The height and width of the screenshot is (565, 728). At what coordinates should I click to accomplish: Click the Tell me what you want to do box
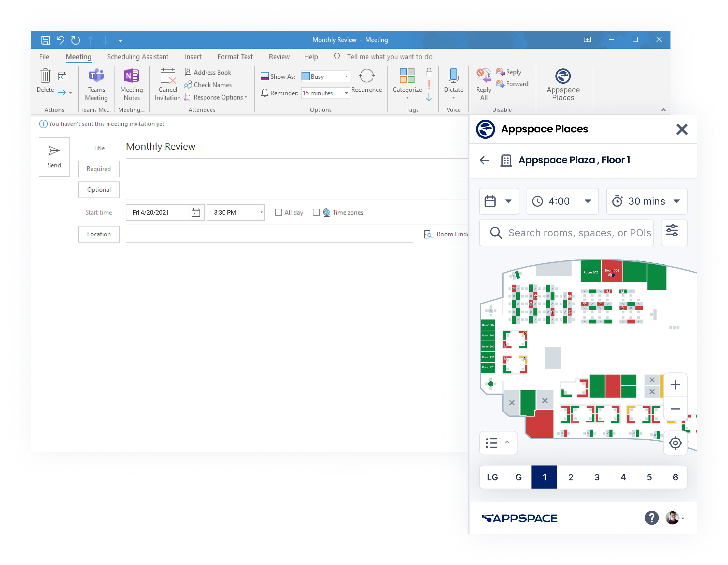[389, 57]
